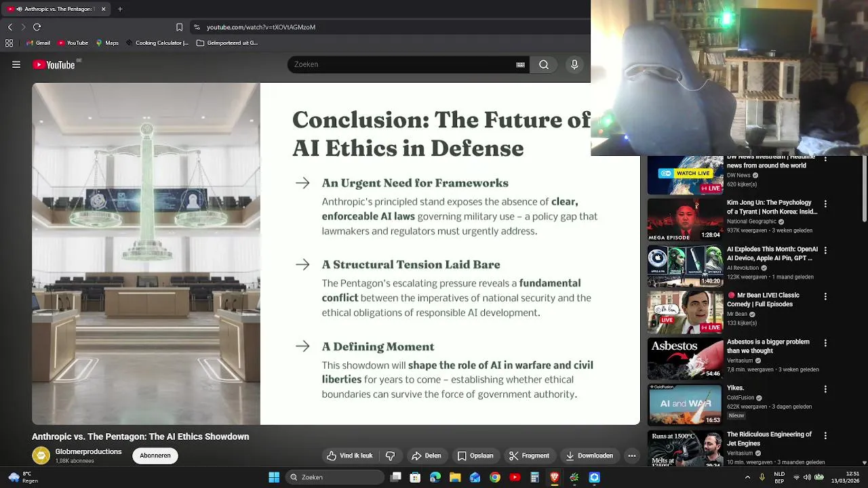Click the YouTube search magnifier button
This screenshot has height=488, width=868.
(x=544, y=64)
